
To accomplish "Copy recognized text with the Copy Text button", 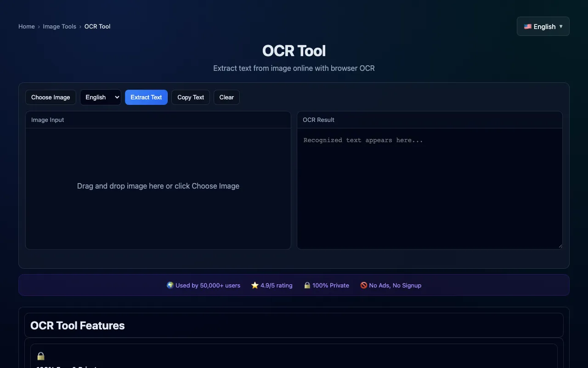I will pos(191,97).
